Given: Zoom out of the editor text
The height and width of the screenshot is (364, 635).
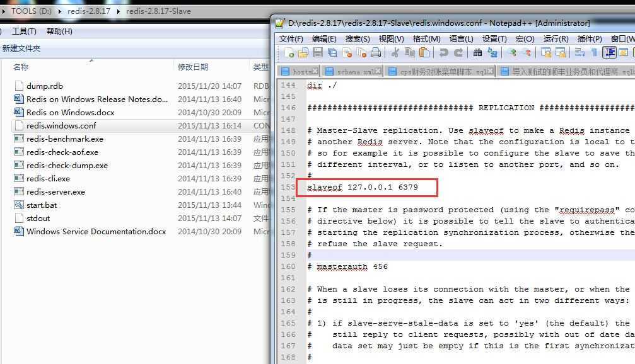Looking at the screenshot, I should tap(527, 52).
